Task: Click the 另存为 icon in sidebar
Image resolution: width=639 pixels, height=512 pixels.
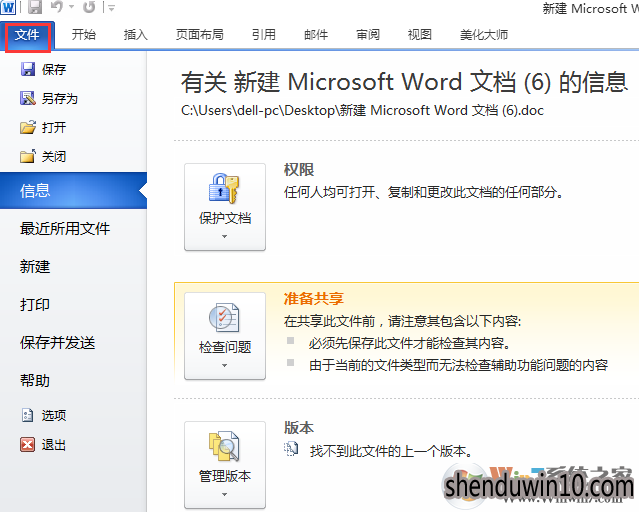Action: pos(28,98)
